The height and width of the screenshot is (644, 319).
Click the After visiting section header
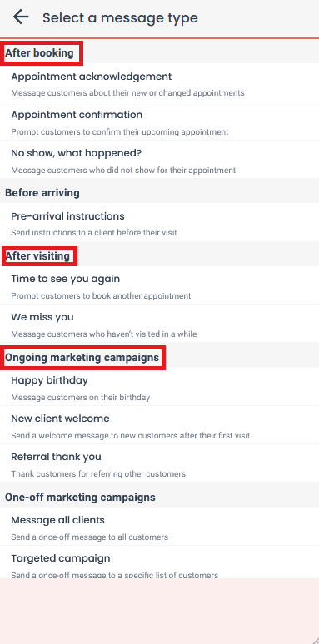coord(37,256)
